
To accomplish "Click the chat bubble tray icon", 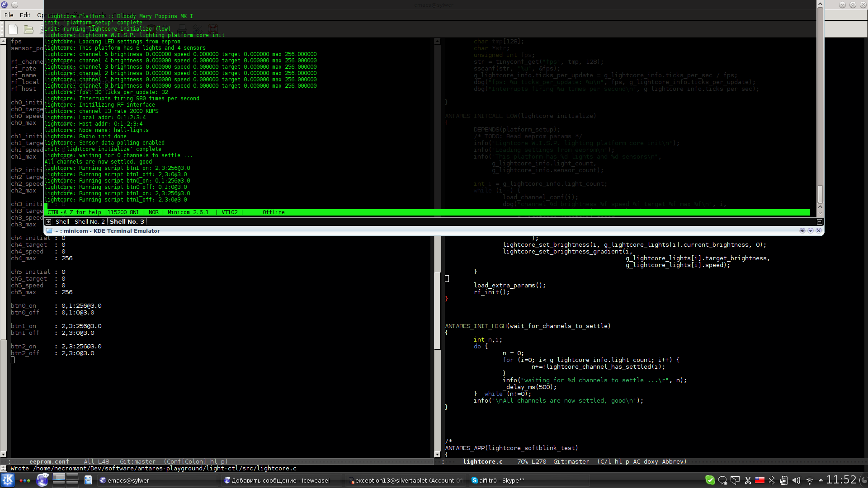I will coord(722,480).
